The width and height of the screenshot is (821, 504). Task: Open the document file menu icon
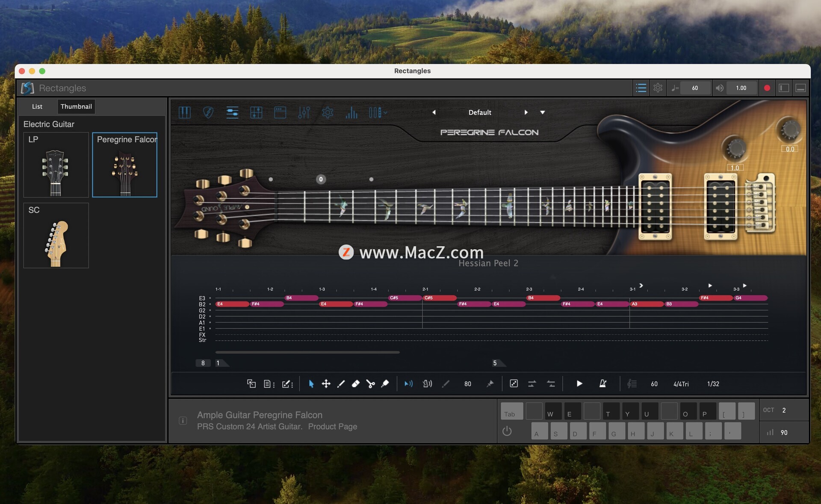pos(269,384)
